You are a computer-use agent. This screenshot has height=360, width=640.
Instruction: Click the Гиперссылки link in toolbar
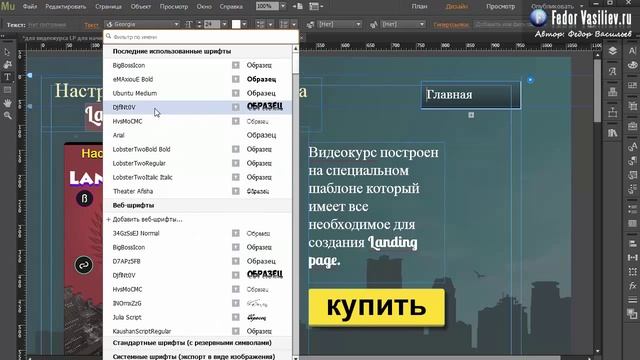[451, 24]
